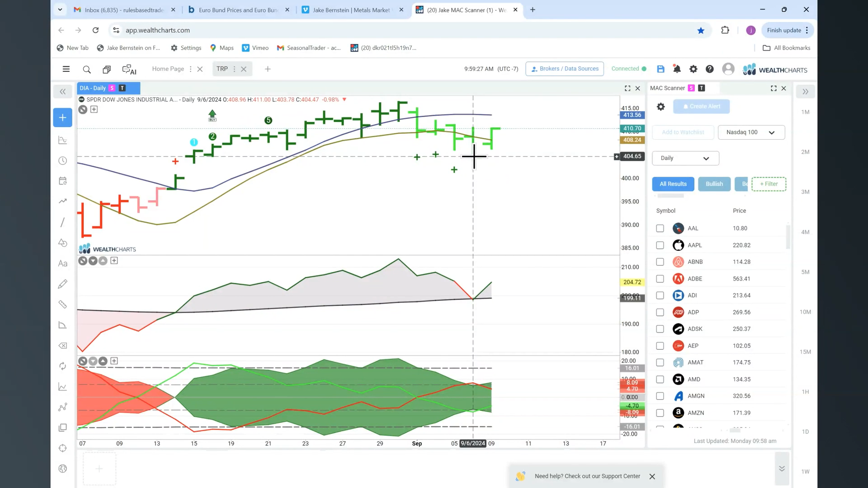Select the pencil freehand drawing tool
The image size is (868, 488).
(x=63, y=284)
